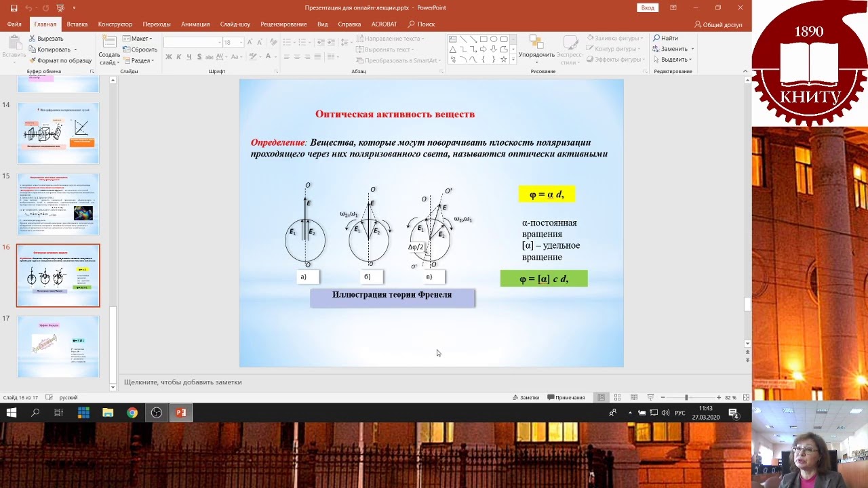Open Выделить select dropdown

pos(672,60)
